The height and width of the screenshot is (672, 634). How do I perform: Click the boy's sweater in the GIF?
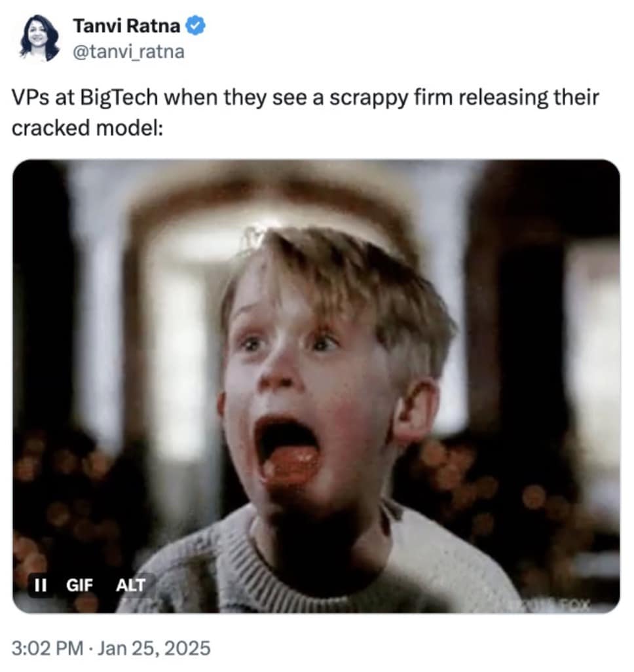(326, 570)
